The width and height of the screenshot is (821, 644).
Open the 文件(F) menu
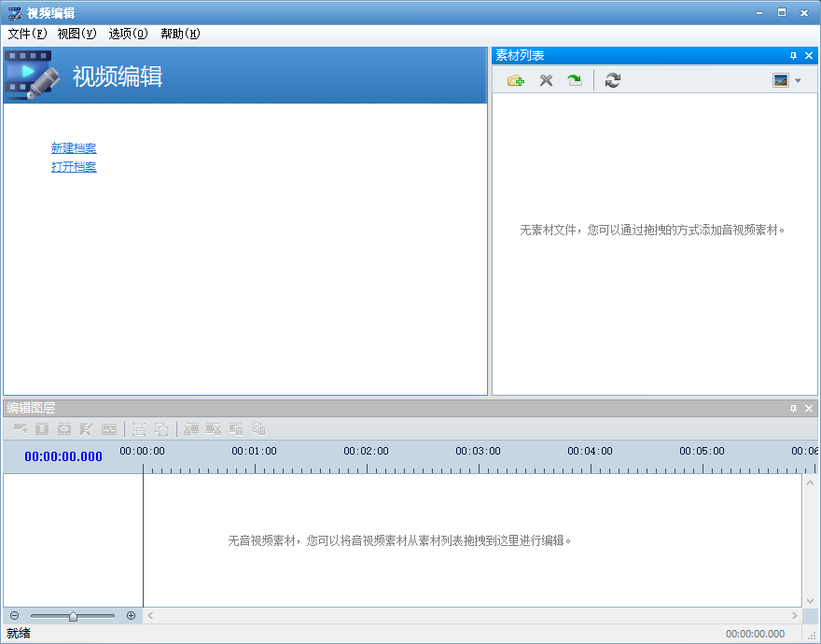pyautogui.click(x=27, y=34)
